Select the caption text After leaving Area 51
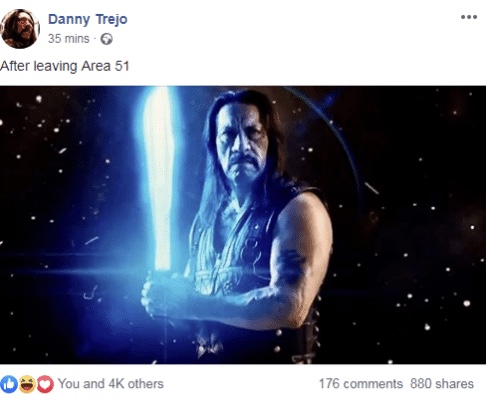The width and height of the screenshot is (486, 404). coord(65,66)
